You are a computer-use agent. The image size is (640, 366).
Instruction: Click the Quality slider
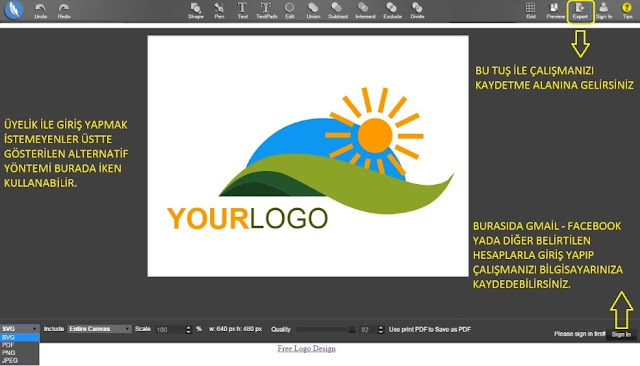[325, 330]
